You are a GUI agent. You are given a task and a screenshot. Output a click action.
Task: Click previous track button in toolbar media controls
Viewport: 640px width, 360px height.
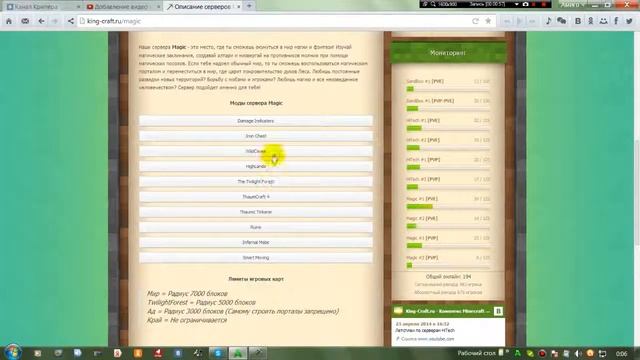point(507,21)
